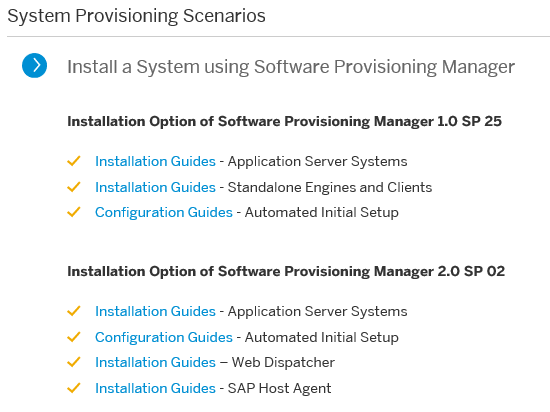Viewport: 550px width, 412px height.
Task: Click checkmark beside SP 02 Automated Initial Setup
Action: coord(74,337)
